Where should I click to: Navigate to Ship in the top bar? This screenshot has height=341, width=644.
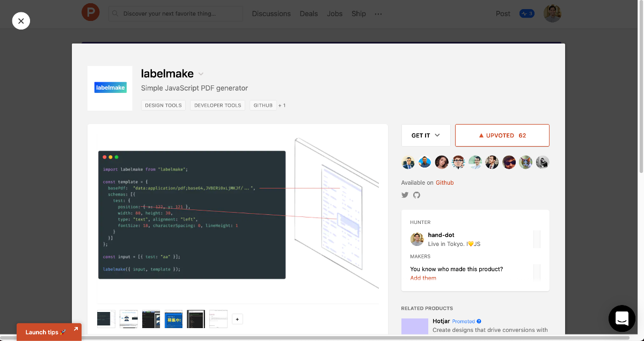358,13
